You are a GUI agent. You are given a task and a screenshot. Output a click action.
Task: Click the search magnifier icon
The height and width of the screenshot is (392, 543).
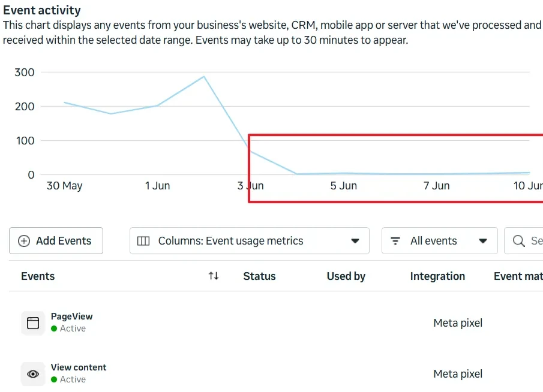518,241
